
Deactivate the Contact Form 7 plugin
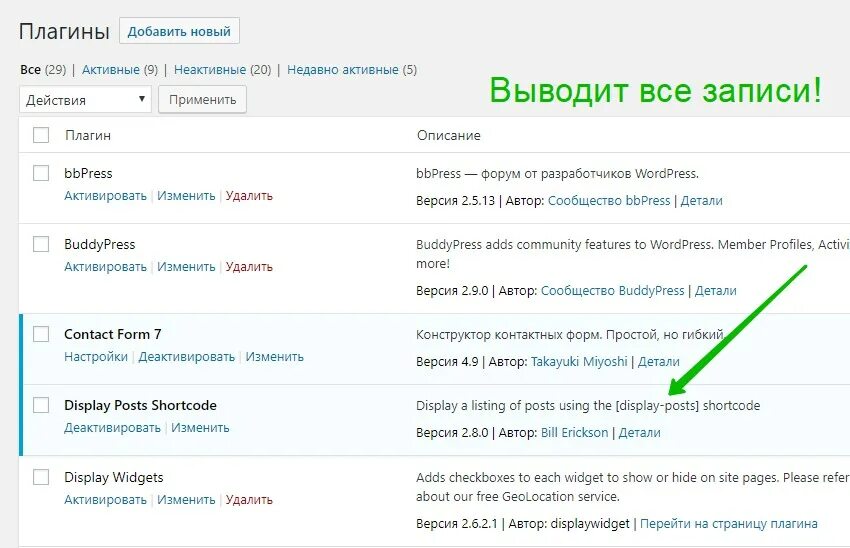tap(186, 357)
